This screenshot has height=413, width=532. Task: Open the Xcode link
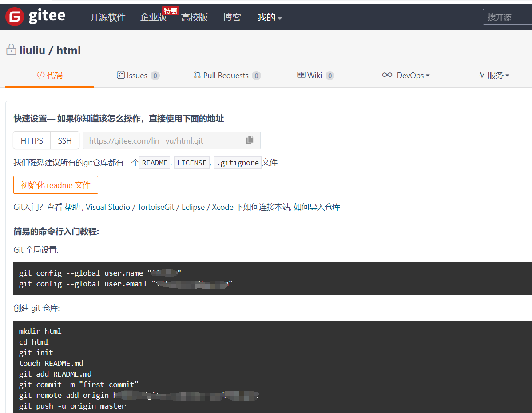coord(222,207)
